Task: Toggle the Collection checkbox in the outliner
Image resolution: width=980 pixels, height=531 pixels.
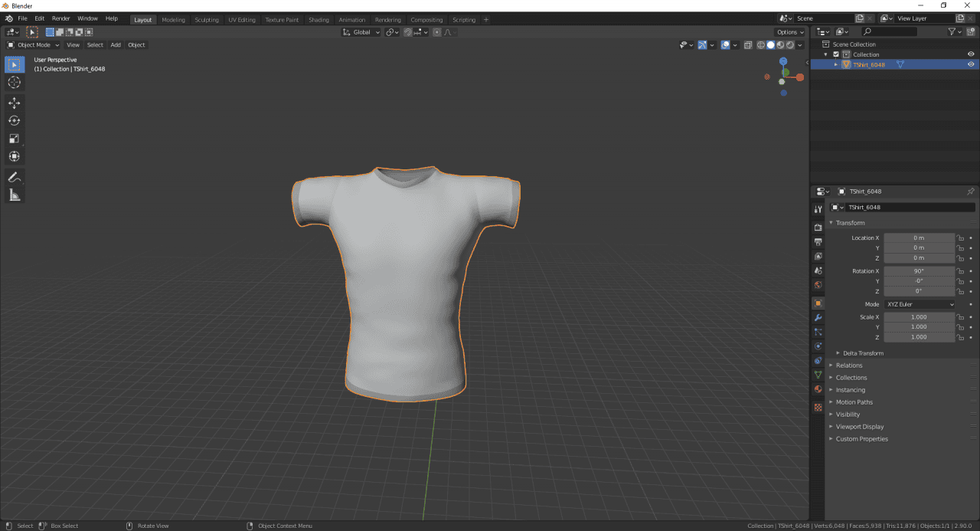Action: pos(835,54)
